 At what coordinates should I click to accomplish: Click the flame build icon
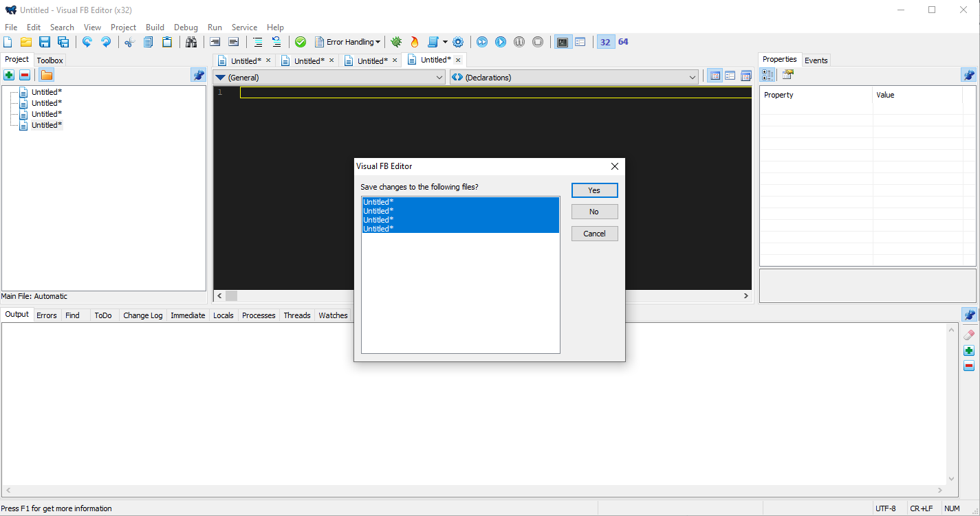click(414, 42)
